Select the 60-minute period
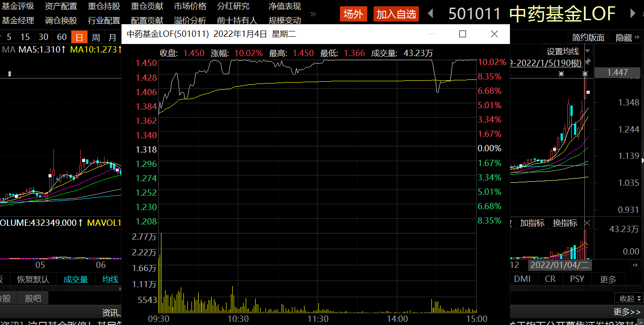644x325 pixels. [62, 37]
